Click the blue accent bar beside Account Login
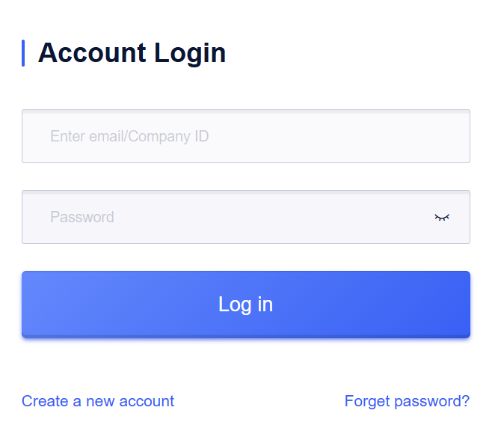The width and height of the screenshot is (504, 437). 23,53
